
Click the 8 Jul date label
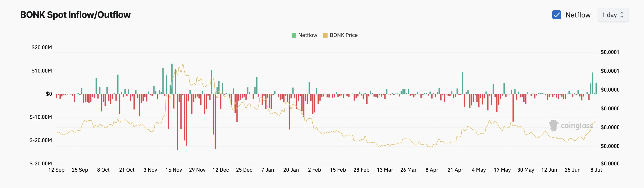pos(596,170)
